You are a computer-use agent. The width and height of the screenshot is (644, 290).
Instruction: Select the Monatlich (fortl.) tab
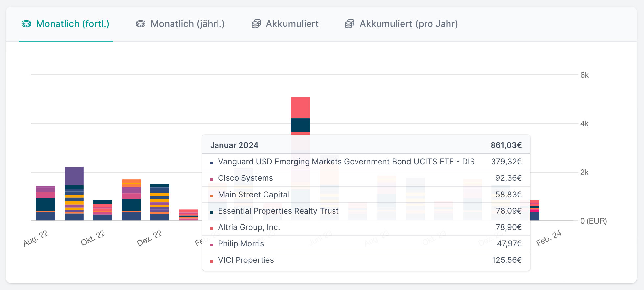[x=72, y=24]
